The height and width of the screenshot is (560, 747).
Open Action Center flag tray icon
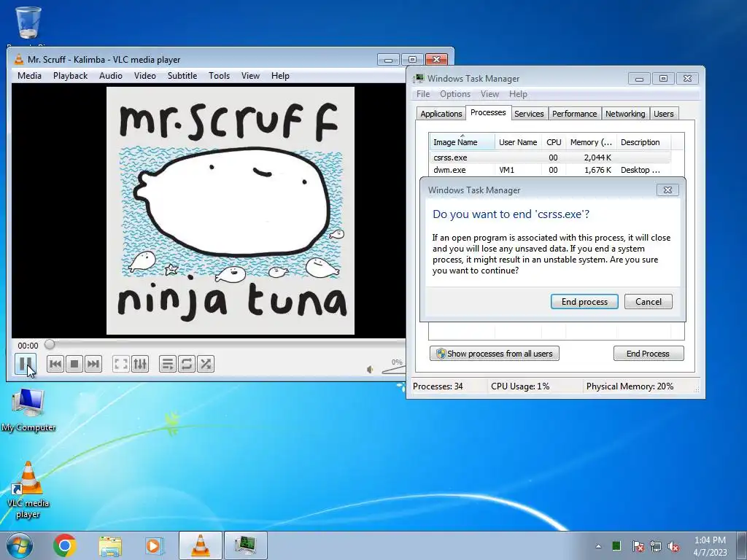(x=638, y=546)
